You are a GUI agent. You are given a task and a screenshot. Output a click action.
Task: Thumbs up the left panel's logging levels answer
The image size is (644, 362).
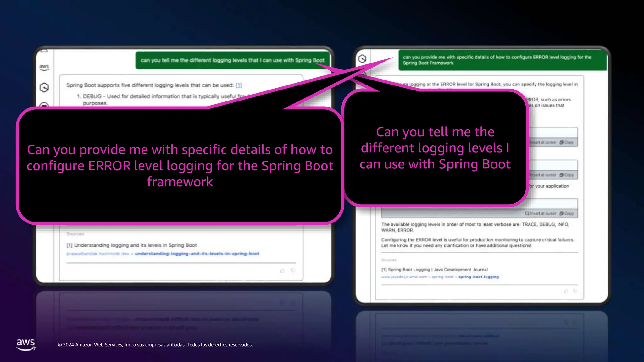pyautogui.click(x=282, y=271)
